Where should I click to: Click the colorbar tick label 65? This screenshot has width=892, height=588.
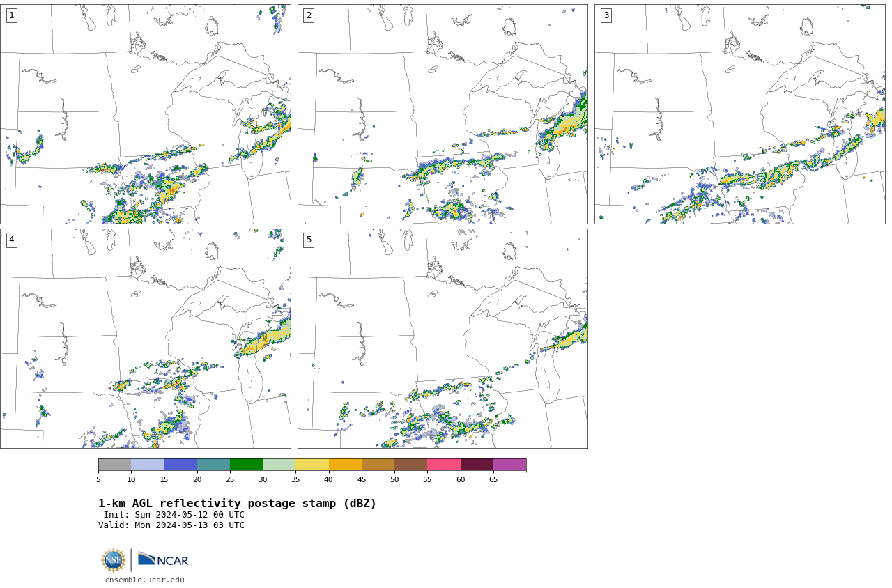[x=493, y=479]
